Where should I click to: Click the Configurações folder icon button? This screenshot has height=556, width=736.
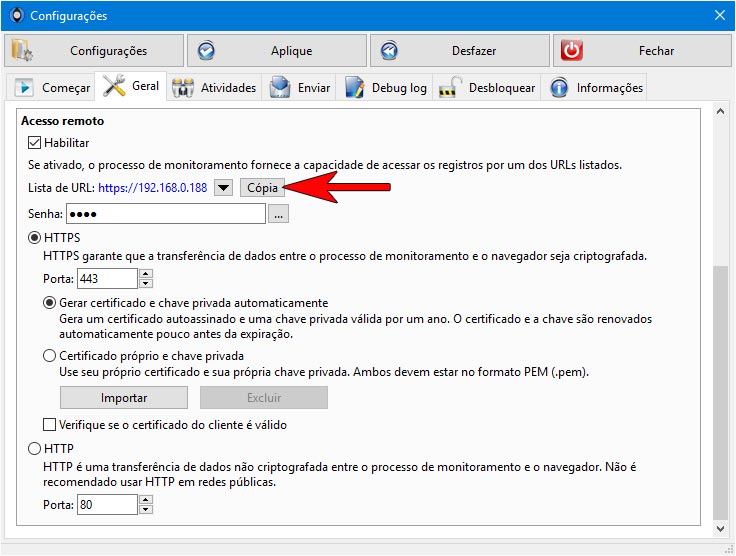[22, 50]
